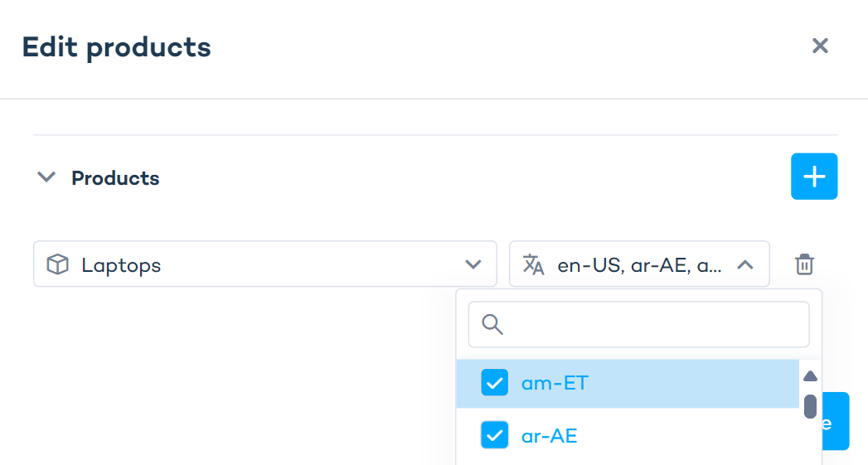Collapse the locale list with up chevron
Image resolution: width=868 pixels, height=465 pixels.
(745, 264)
